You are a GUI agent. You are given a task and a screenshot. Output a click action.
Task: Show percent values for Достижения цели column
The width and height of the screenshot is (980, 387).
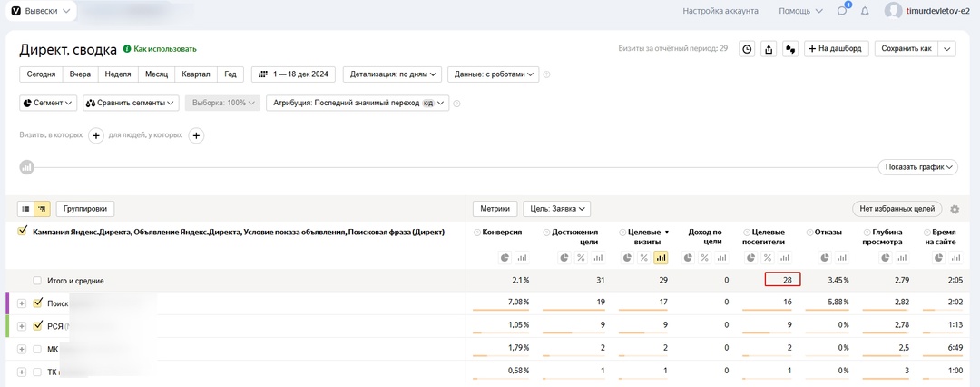[x=581, y=257]
